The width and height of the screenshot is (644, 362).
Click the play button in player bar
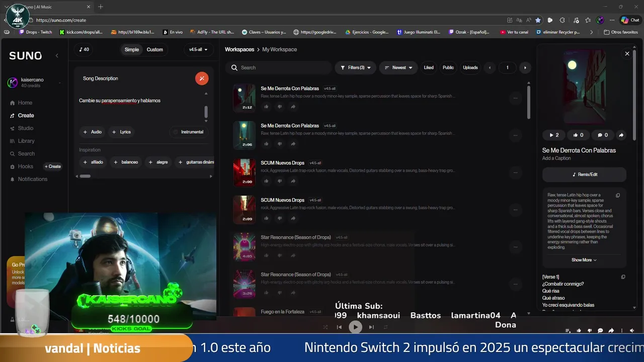pyautogui.click(x=355, y=327)
